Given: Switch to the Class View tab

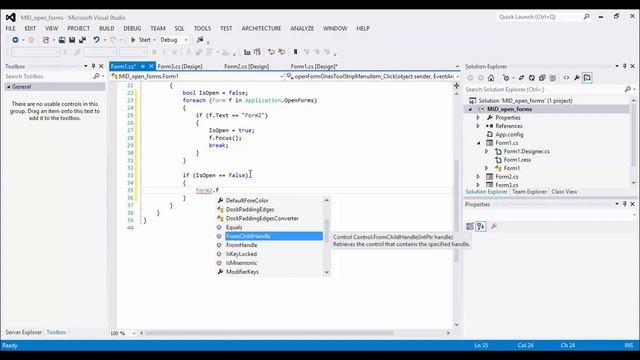Looking at the screenshot, I should 564,192.
